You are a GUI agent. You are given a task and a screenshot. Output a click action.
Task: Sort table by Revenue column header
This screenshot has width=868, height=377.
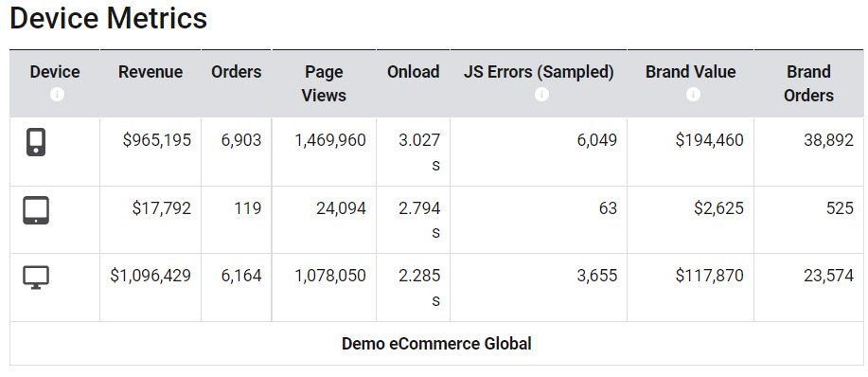(x=151, y=72)
